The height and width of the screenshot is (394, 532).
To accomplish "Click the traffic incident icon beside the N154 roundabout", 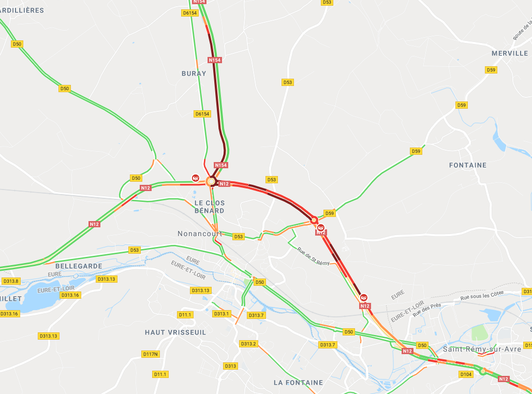I will 196,178.
